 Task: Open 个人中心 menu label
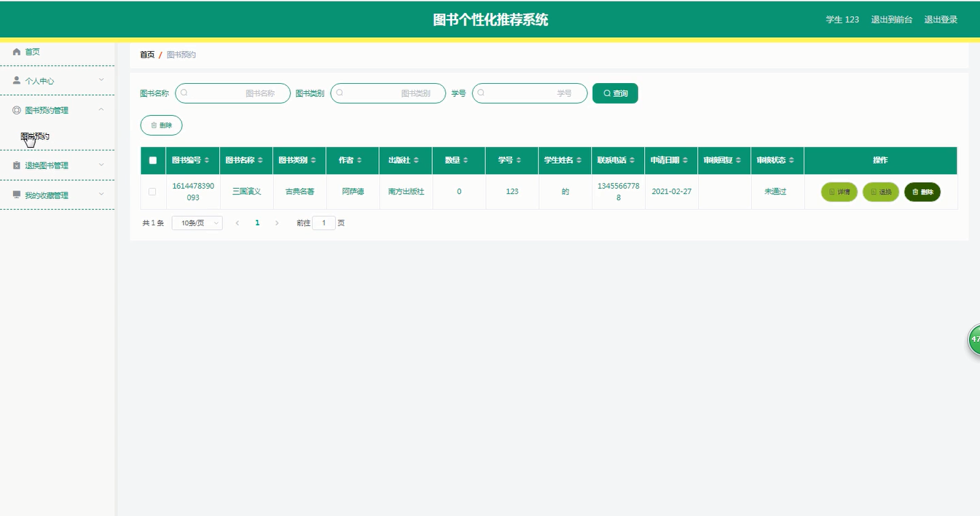[39, 81]
